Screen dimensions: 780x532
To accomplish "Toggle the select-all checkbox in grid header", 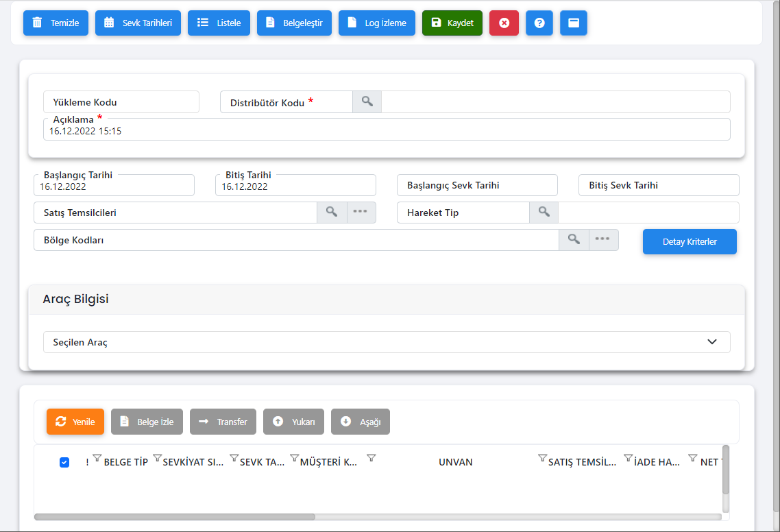I will point(64,462).
